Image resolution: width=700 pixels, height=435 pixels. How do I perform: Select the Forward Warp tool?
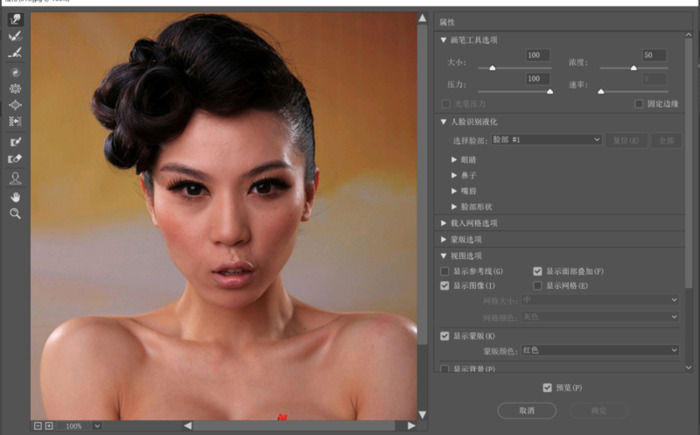tap(15, 20)
